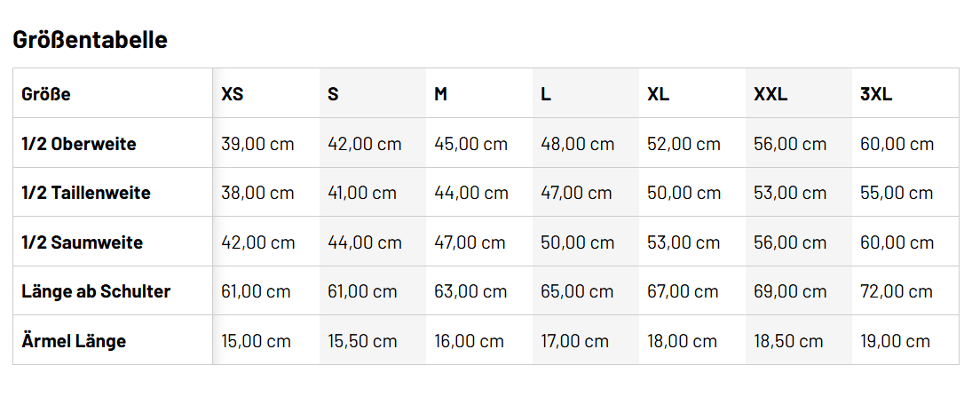This screenshot has height=397, width=980.
Task: Select the XS size column header
Action: coord(233,94)
